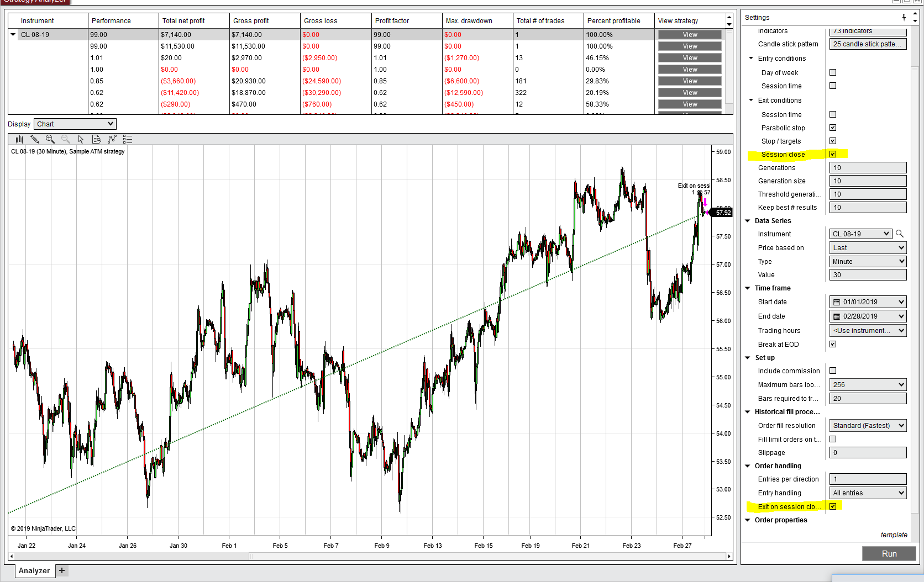Sort by the Max. drawdown column header

pos(477,21)
